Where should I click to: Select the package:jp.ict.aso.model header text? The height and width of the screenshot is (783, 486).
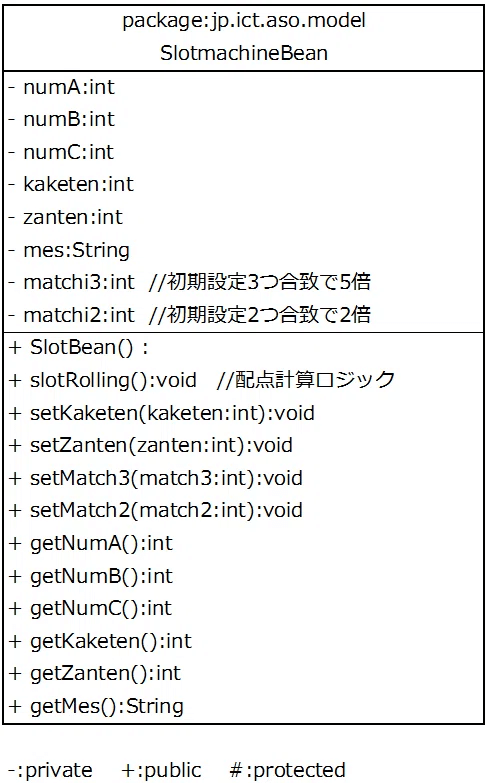tap(244, 21)
